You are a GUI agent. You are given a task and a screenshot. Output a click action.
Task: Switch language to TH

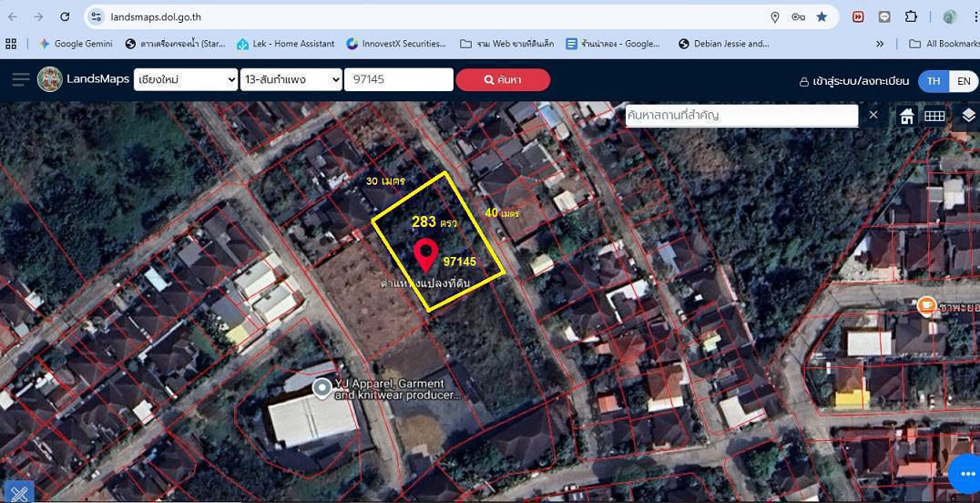pos(934,80)
